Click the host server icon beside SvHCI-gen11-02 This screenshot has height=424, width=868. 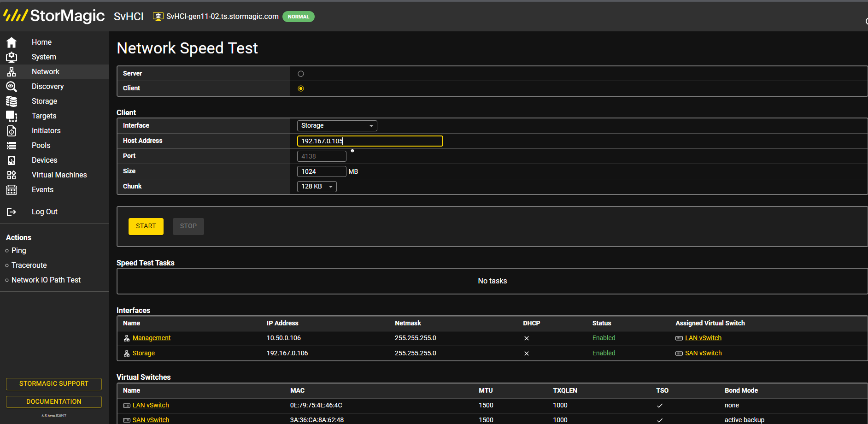tap(158, 17)
